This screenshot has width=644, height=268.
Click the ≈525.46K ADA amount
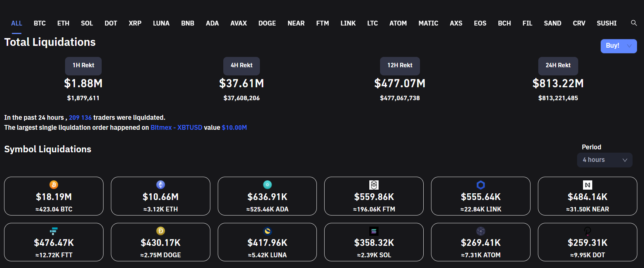(267, 209)
